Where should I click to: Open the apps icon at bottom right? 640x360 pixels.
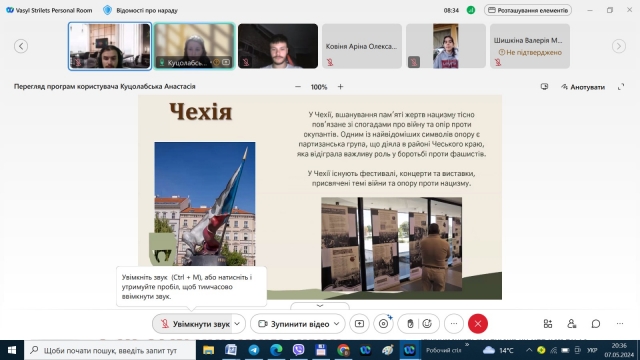[x=548, y=324]
